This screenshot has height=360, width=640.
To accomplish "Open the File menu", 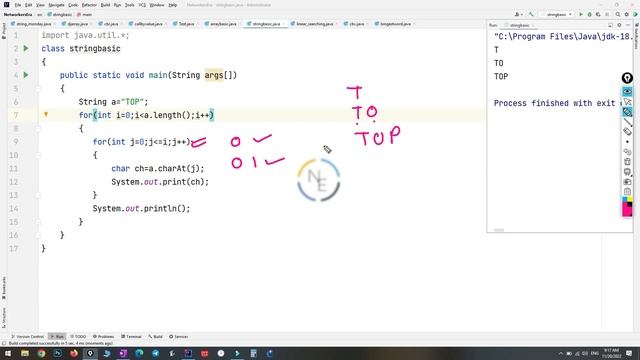I will 18,5.
